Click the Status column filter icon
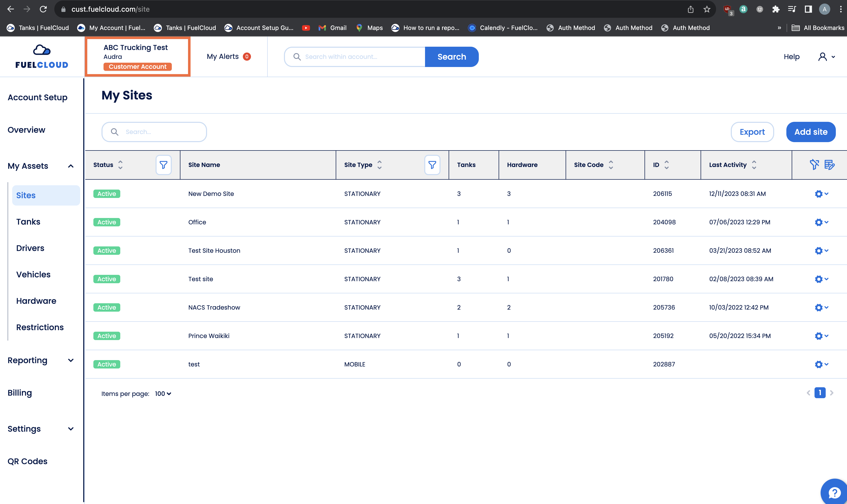Viewport: 847px width, 504px height. tap(163, 165)
